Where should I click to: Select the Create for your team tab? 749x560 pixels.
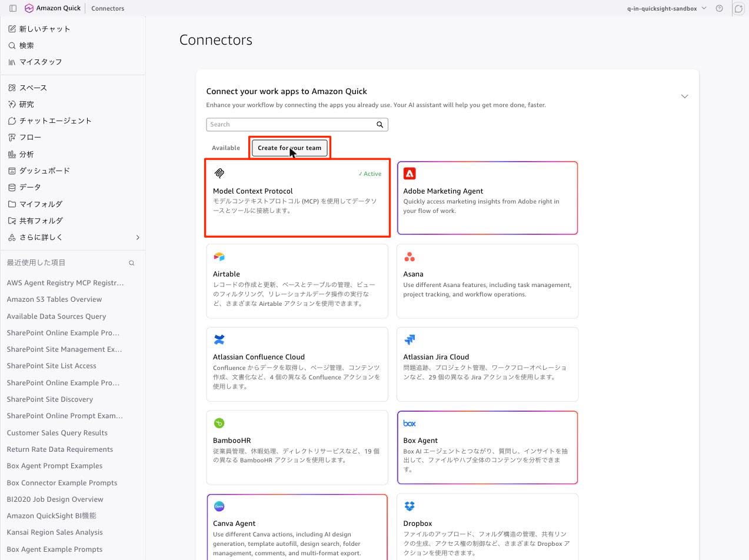289,148
